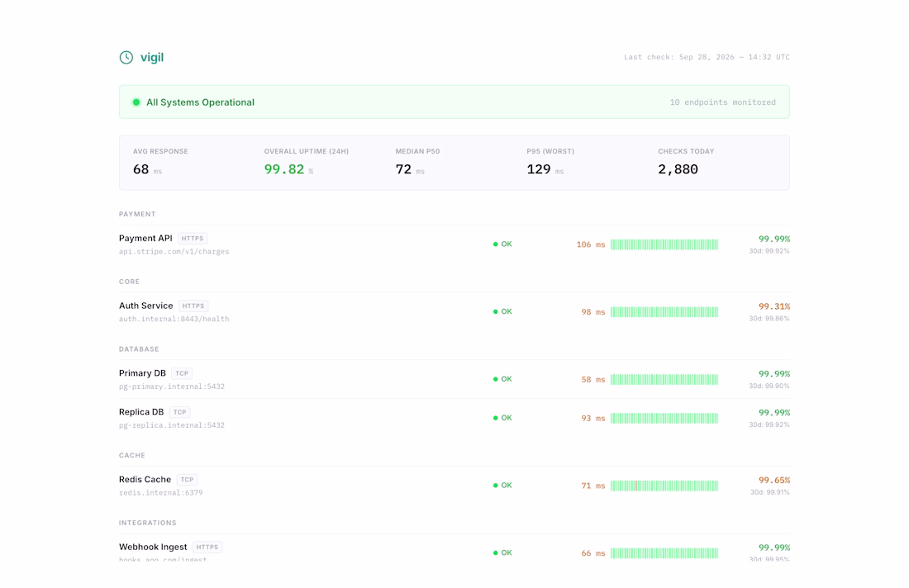
Task: Select the Auth Service OK status dot
Action: [495, 311]
